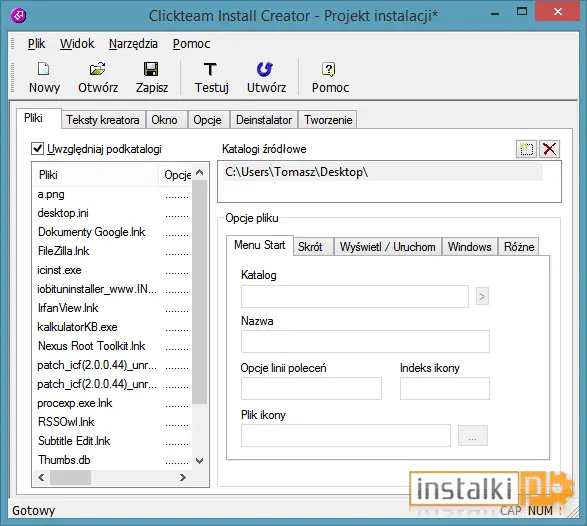587x526 pixels.
Task: Switch to Teksty kreatora tab
Action: pyautogui.click(x=103, y=120)
